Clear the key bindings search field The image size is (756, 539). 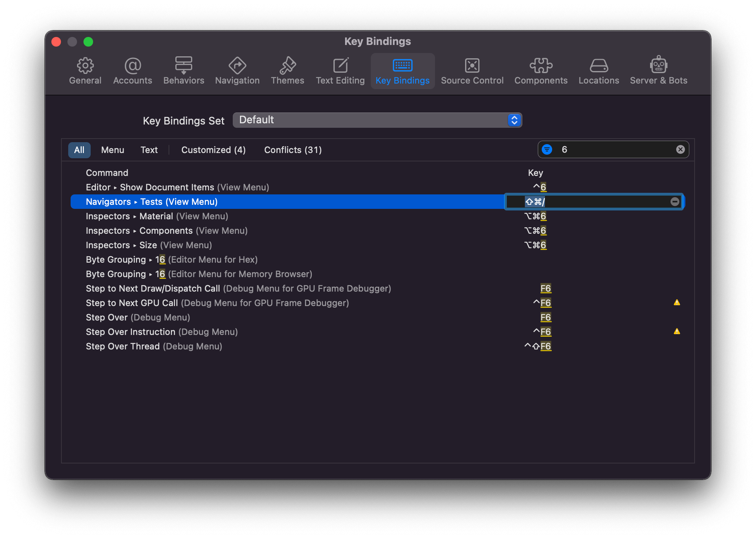coord(680,149)
